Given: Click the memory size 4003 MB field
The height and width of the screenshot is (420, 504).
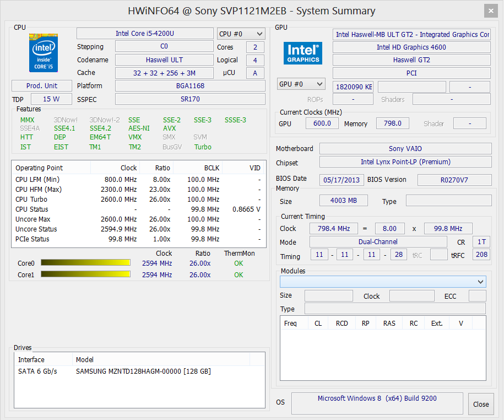Looking at the screenshot, I should 344,200.
